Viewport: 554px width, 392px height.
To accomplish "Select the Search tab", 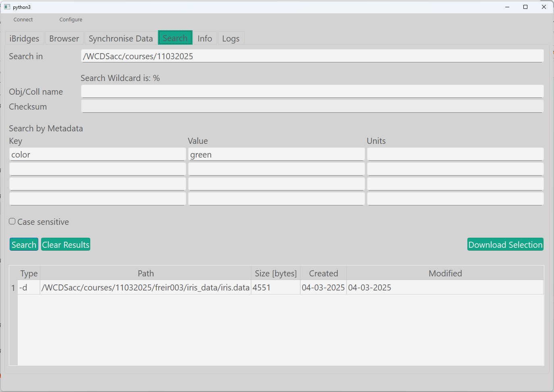I will [x=175, y=38].
